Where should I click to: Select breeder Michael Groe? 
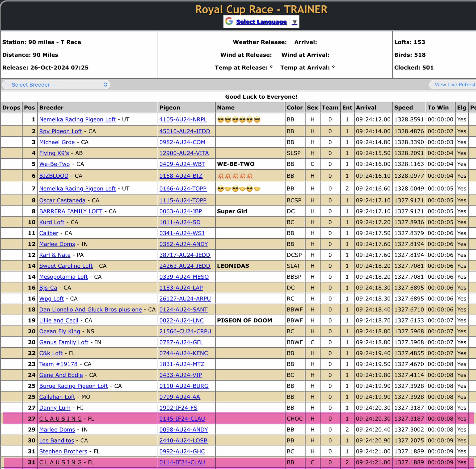pos(57,142)
